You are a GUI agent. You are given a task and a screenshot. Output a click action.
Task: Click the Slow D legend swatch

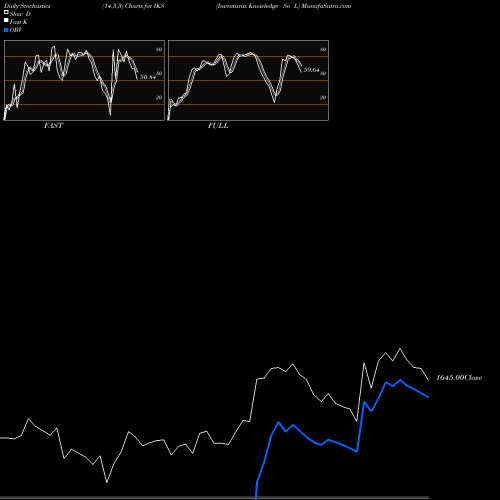(6, 13)
